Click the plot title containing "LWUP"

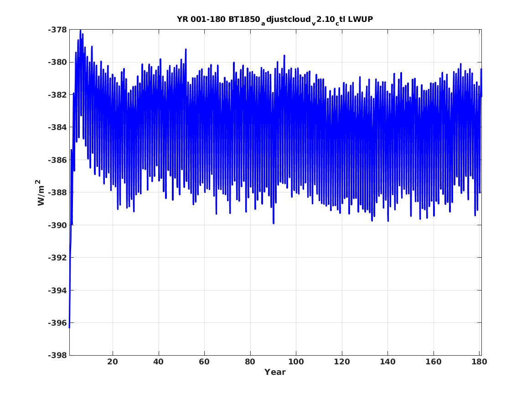275,20
